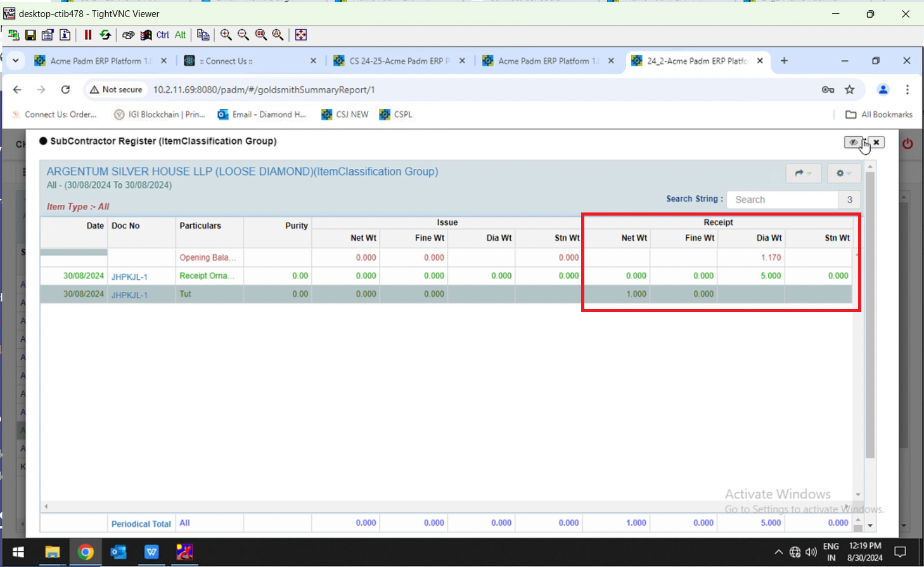Open saved passwords key icon
Viewport: 924px width, 567px height.
(828, 89)
